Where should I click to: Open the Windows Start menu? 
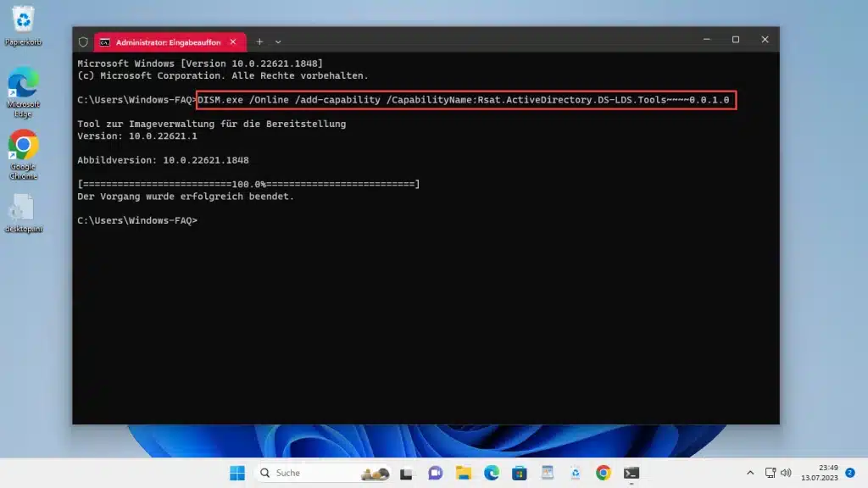(x=237, y=473)
